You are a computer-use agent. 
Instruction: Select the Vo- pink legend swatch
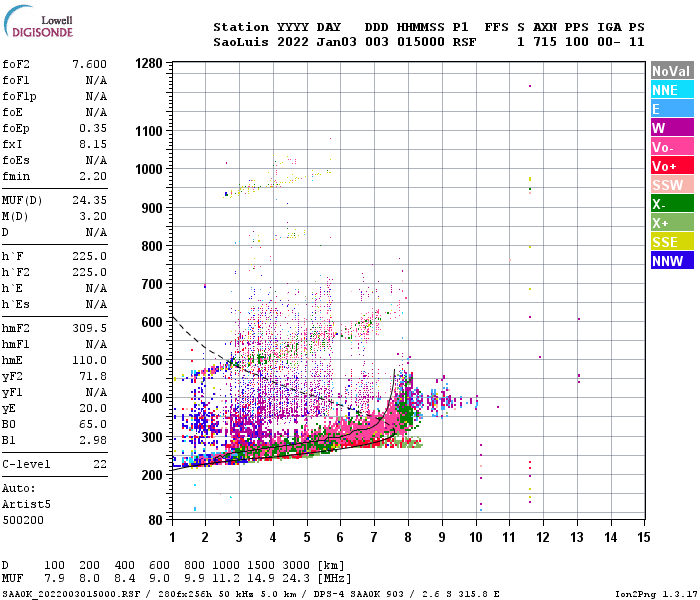pyautogui.click(x=672, y=147)
